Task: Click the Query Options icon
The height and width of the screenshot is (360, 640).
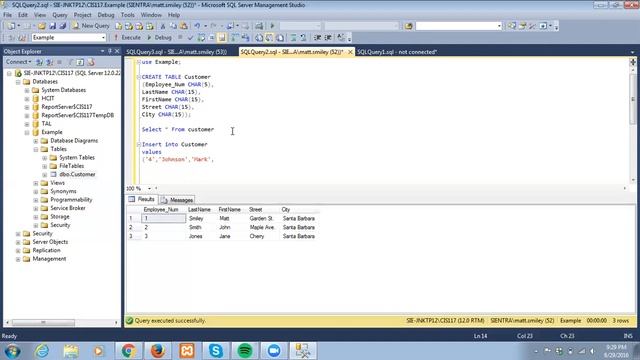Action: [x=212, y=38]
